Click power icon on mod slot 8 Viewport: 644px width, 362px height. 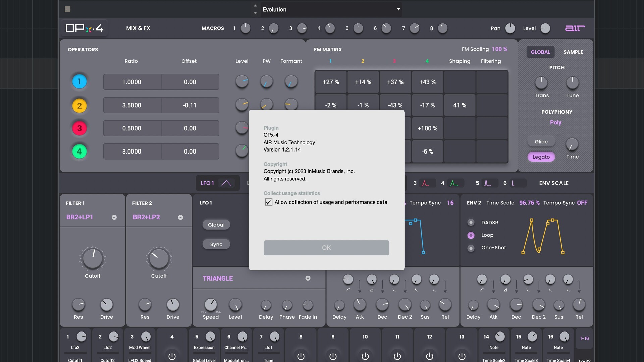tap(301, 356)
